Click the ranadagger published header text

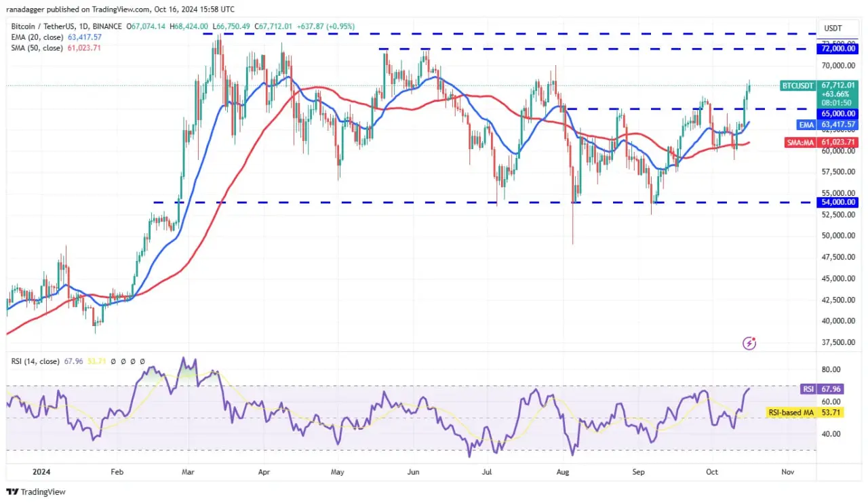pos(121,9)
